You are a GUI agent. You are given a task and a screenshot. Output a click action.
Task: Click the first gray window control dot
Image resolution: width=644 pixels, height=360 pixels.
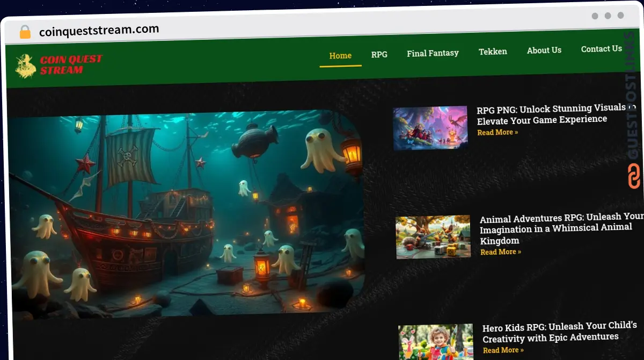pos(595,16)
